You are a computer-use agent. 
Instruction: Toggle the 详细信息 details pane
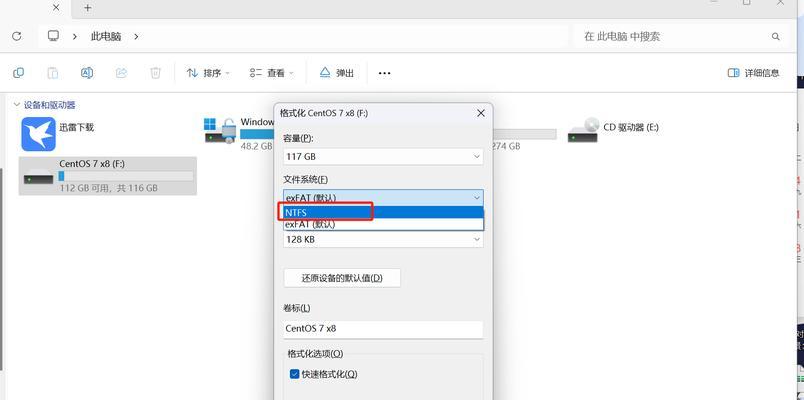754,73
